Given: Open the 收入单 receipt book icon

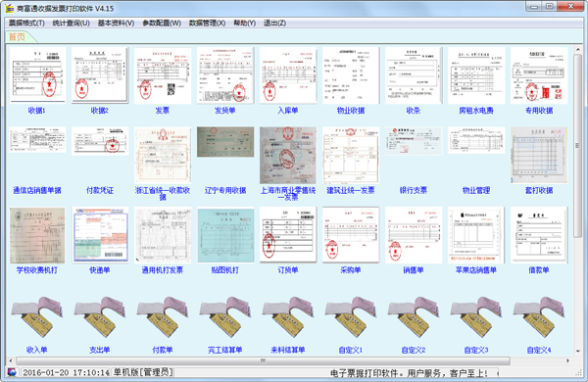Looking at the screenshot, I should click(37, 316).
